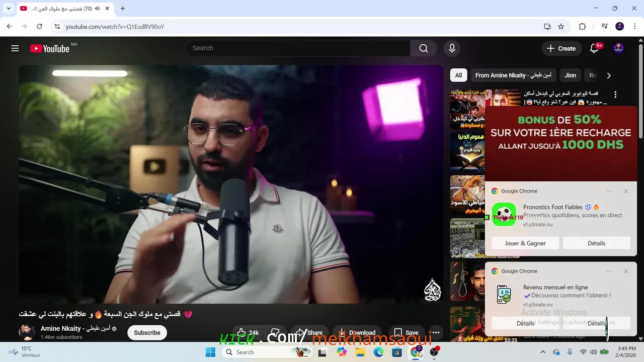Save the video to a playlist
The image size is (644, 362).
pos(406,333)
